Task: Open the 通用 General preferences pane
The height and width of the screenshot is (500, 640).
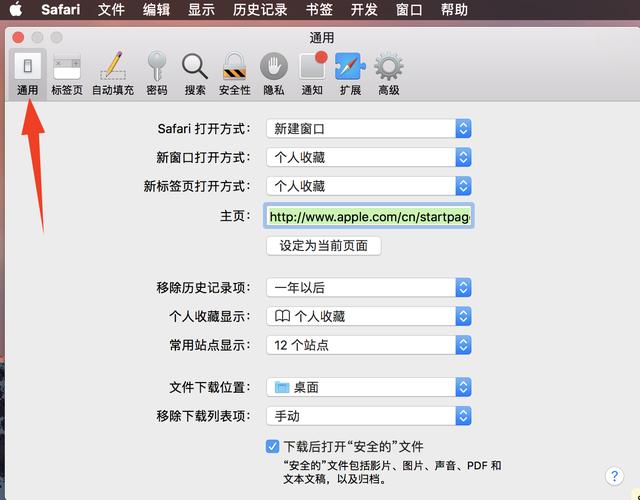Action: coord(27,74)
